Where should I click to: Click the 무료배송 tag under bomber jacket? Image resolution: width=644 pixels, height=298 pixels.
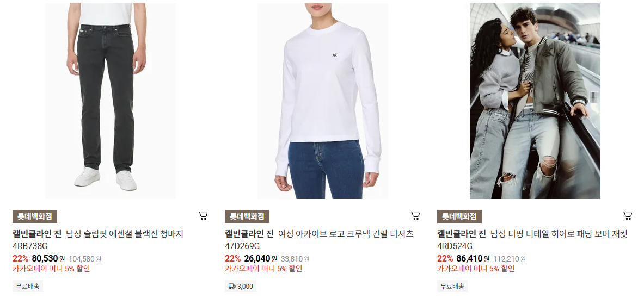coord(452,287)
